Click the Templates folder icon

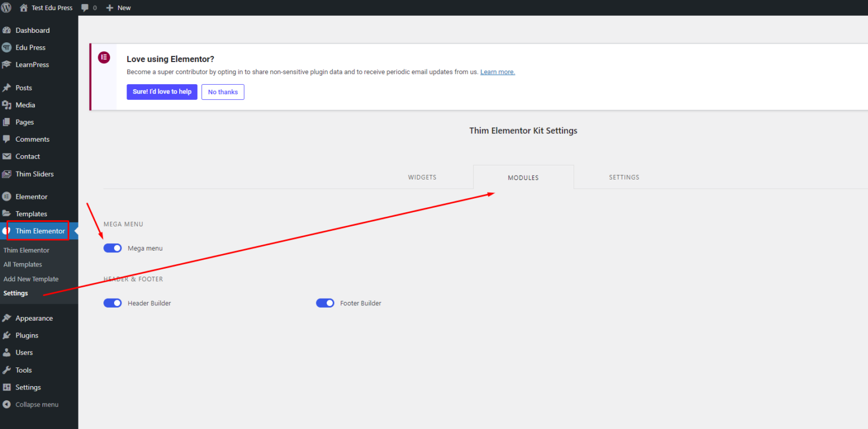(x=7, y=214)
